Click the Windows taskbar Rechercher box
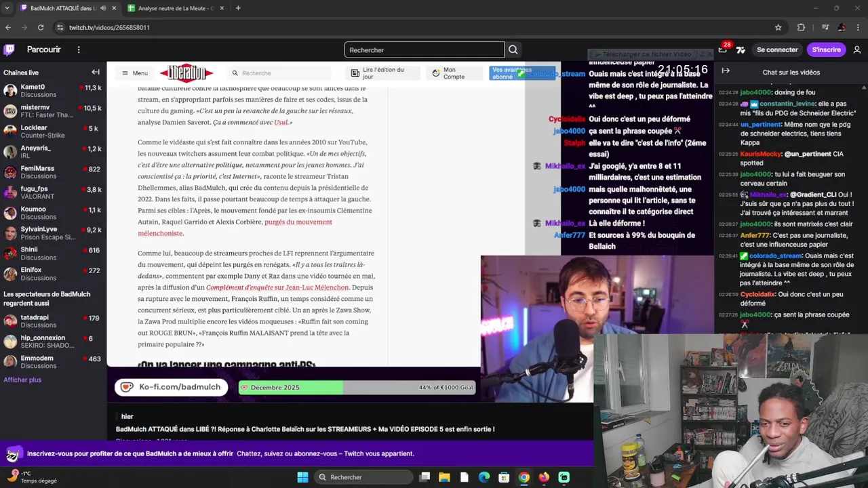 (x=363, y=477)
